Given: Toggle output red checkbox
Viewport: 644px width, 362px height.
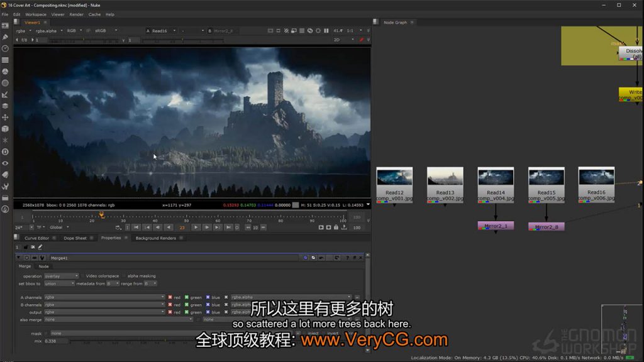Looking at the screenshot, I should point(170,312).
